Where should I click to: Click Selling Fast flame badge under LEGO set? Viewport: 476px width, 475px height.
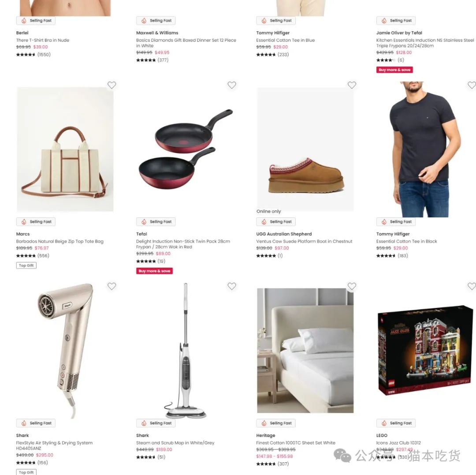[x=396, y=423]
